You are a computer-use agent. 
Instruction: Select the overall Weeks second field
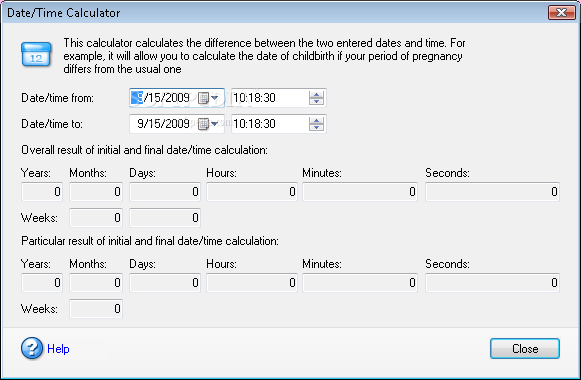click(x=165, y=217)
